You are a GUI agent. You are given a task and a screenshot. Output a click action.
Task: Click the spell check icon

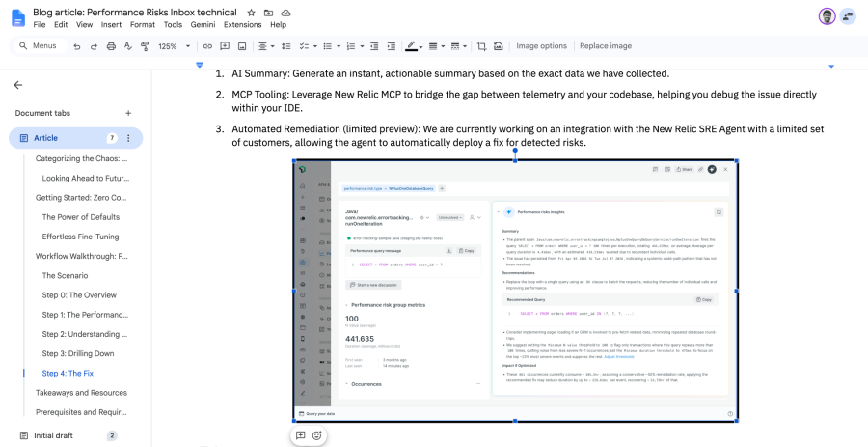(x=128, y=46)
